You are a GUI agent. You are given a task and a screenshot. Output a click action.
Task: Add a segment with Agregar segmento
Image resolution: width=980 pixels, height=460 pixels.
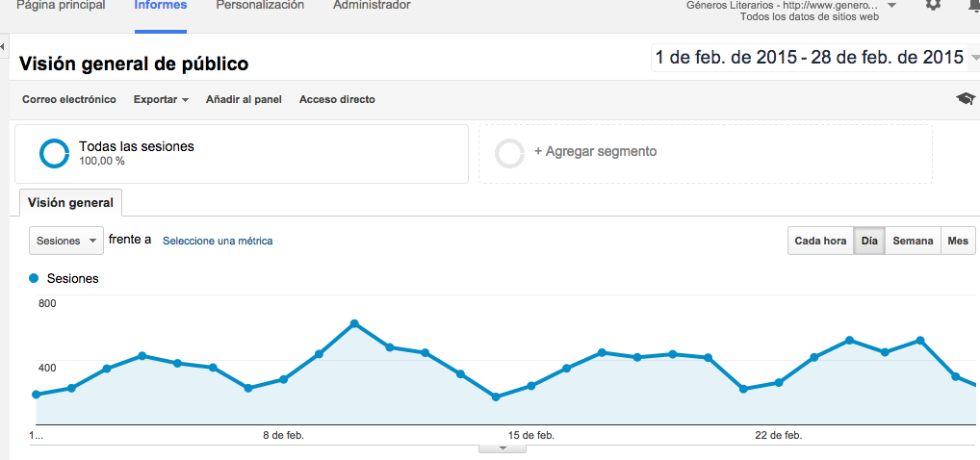tap(706, 154)
